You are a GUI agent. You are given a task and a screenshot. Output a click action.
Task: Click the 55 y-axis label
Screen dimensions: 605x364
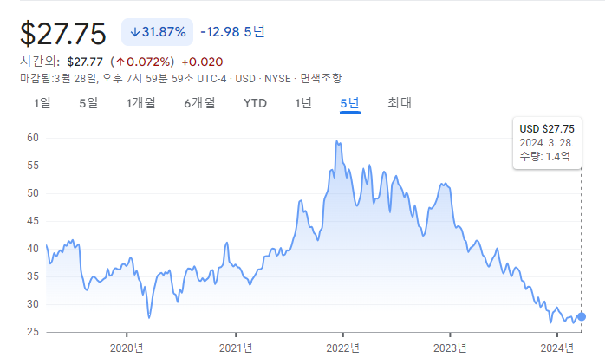point(33,166)
